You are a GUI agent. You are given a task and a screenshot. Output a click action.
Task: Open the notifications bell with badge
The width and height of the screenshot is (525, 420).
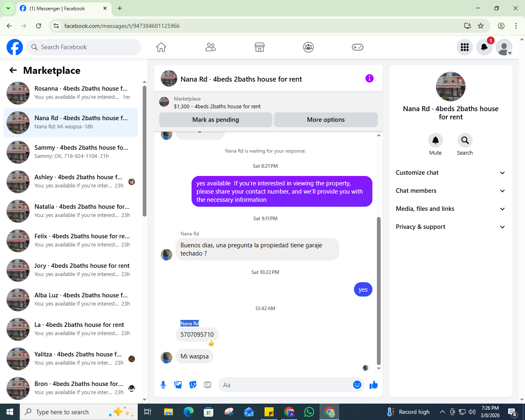(484, 47)
